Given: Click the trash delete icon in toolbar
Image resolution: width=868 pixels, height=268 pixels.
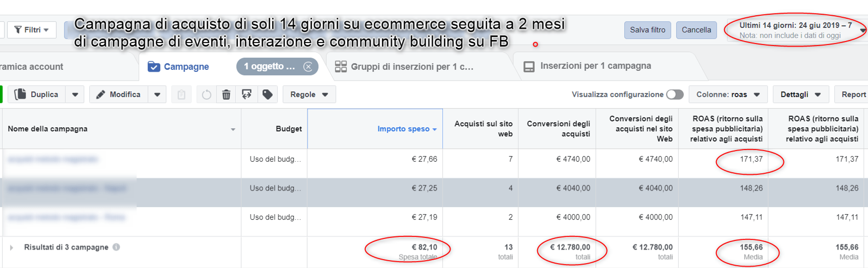Looking at the screenshot, I should coord(226,94).
